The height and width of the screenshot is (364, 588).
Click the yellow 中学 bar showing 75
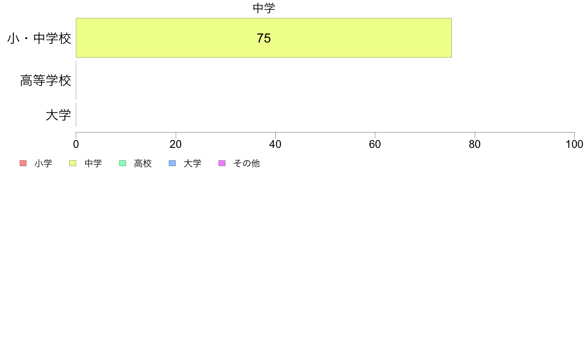tap(264, 38)
